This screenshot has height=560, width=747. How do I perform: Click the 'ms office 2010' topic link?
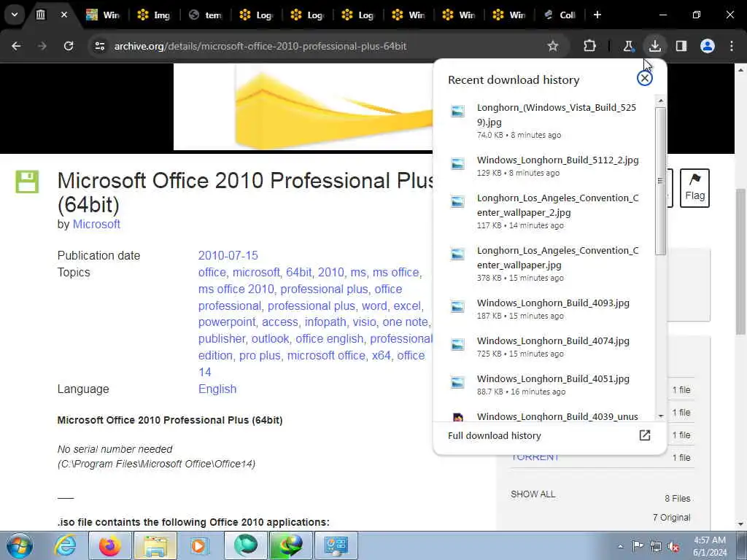(236, 289)
